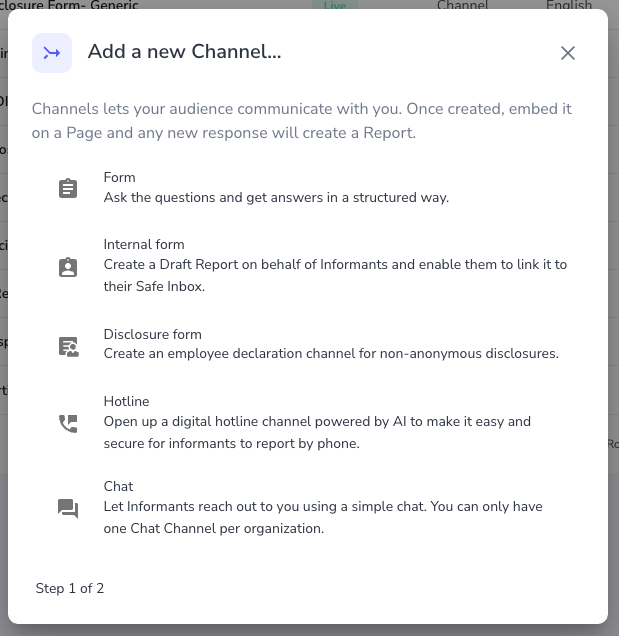Click the Hotline phone icon
619x636 pixels.
[x=68, y=423]
